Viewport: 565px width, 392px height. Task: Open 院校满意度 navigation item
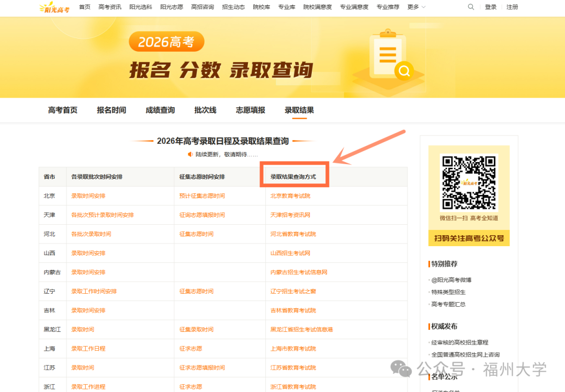[318, 7]
